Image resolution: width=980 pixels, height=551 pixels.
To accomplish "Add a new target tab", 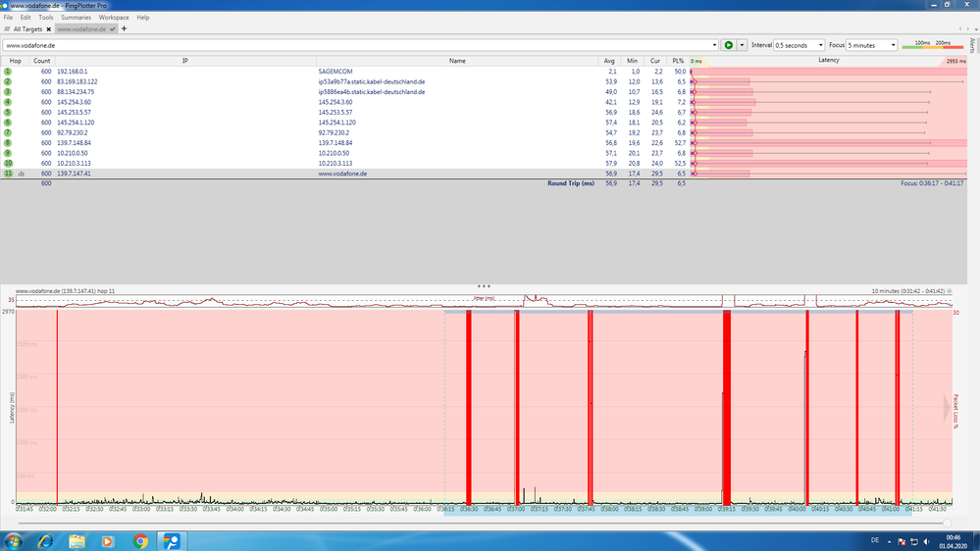I will [x=124, y=28].
